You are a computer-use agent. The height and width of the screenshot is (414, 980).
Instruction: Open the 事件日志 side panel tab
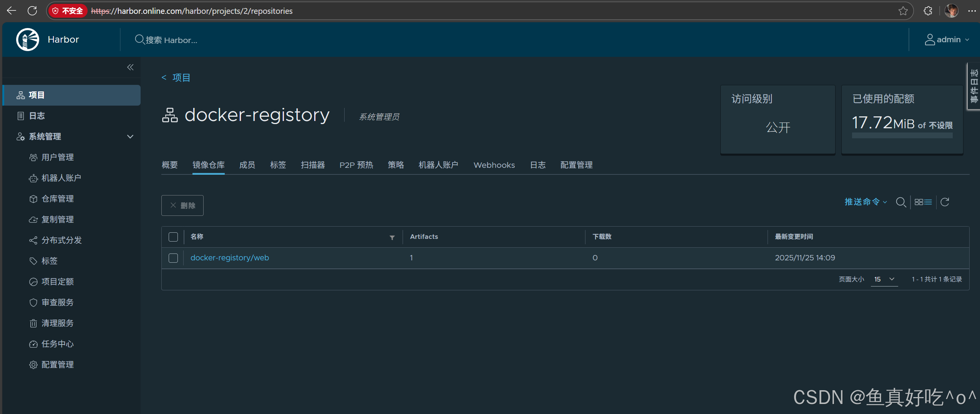coord(973,86)
